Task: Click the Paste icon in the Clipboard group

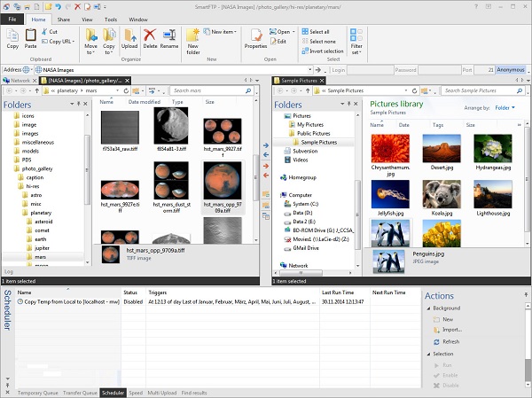Action: tap(31, 36)
